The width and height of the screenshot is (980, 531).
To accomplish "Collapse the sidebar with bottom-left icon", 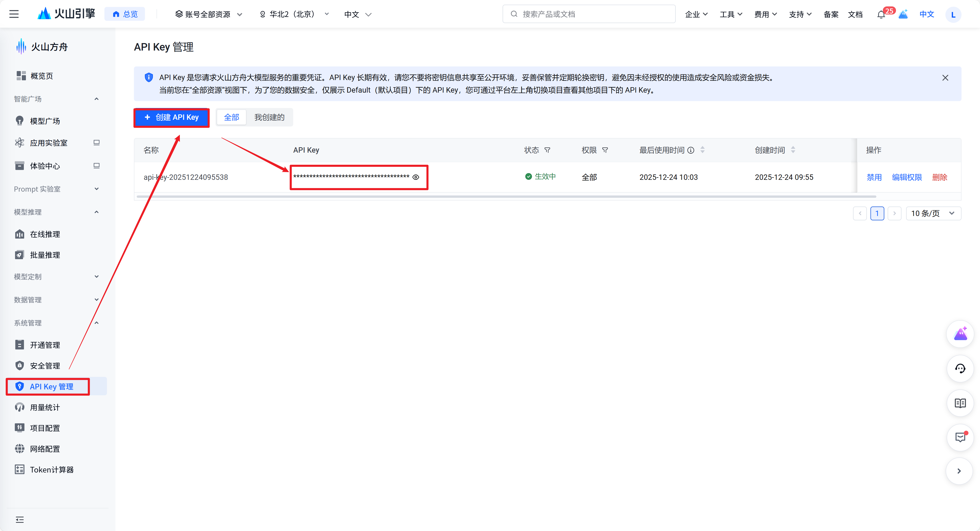I will click(x=20, y=520).
